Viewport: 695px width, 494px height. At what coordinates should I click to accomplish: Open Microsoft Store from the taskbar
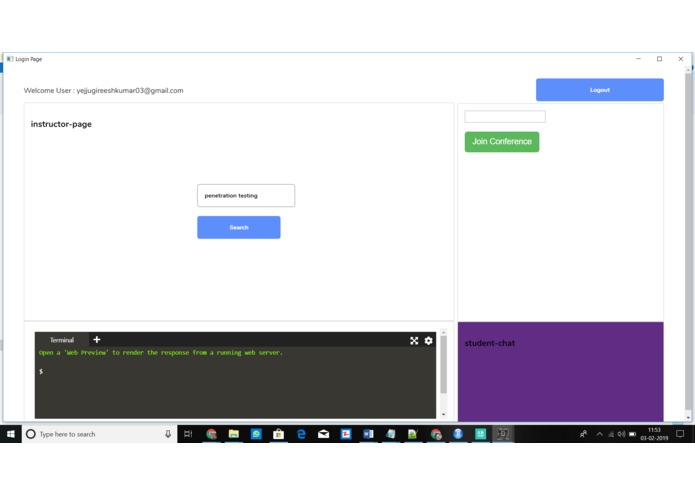point(278,434)
